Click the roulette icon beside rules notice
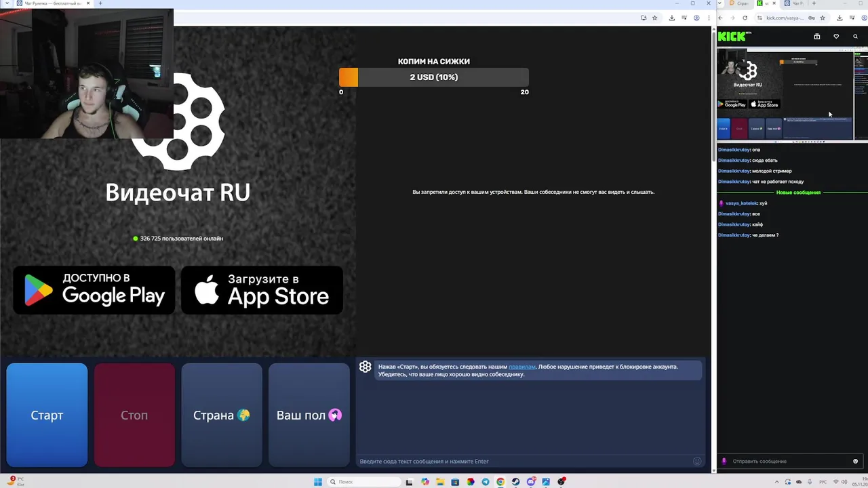 (366, 367)
